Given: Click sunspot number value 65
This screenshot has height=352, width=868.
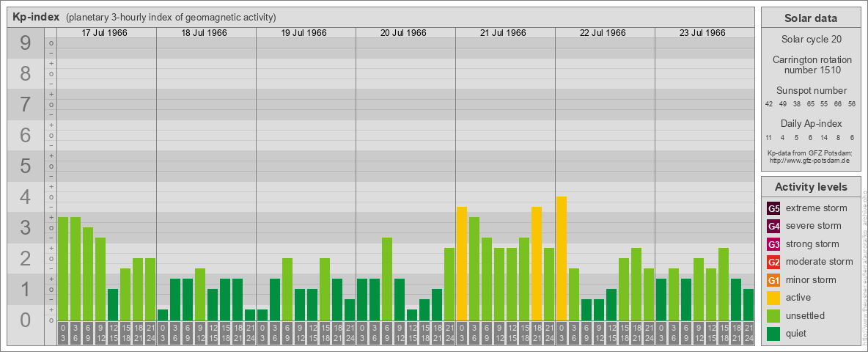Looking at the screenshot, I should (810, 103).
